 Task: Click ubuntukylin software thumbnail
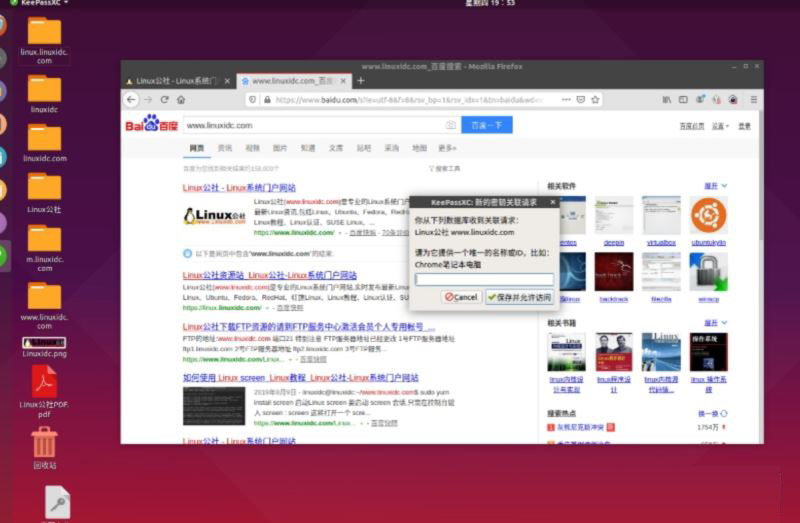709,215
